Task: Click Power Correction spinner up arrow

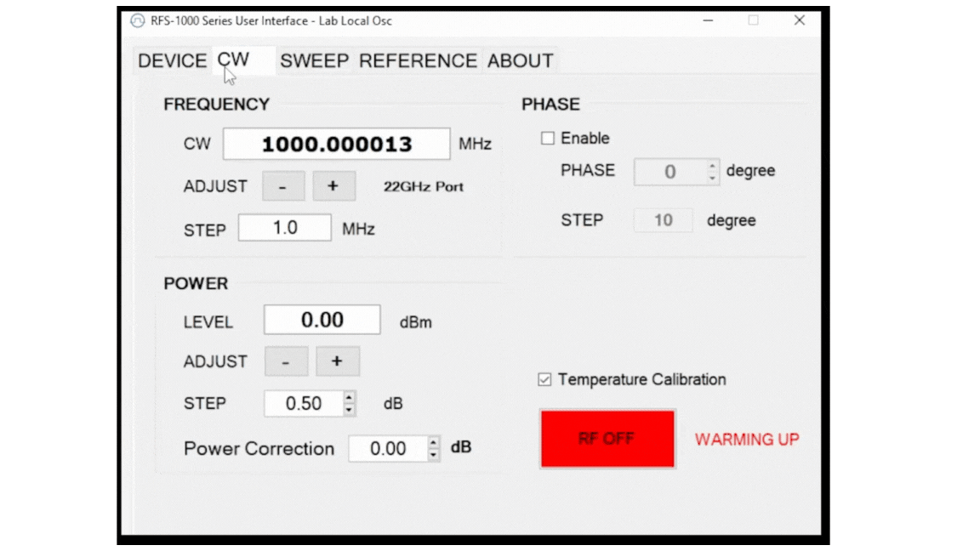Action: 434,442
